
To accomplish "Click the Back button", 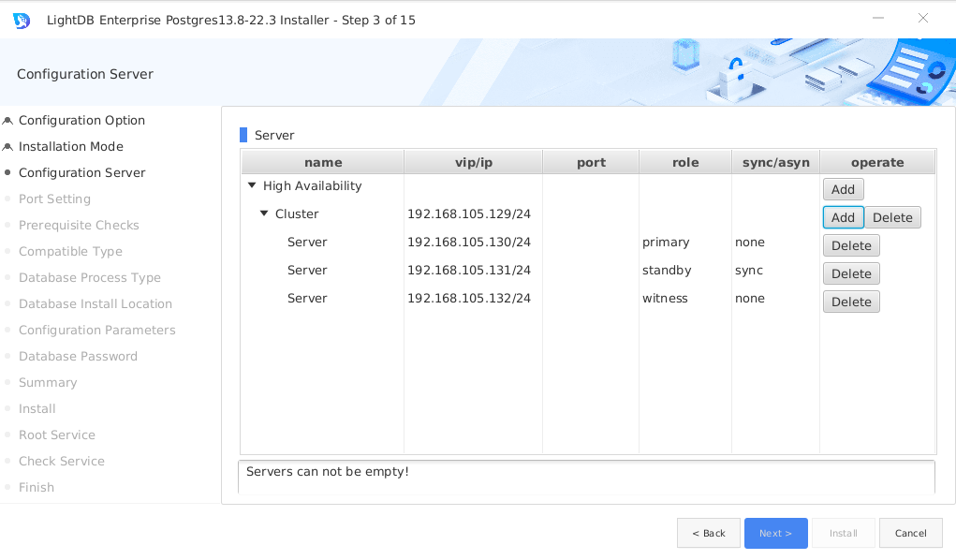I will [708, 533].
